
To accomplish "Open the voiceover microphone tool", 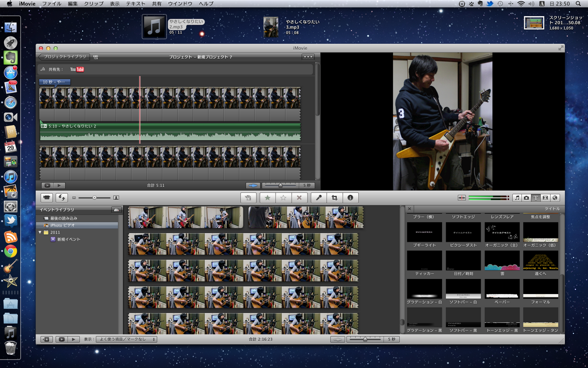I will 319,198.
